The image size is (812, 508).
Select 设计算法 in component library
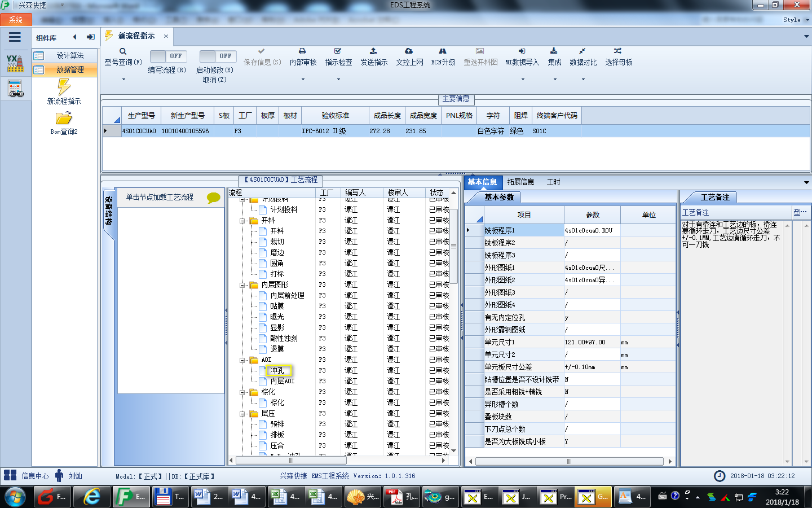[65, 55]
